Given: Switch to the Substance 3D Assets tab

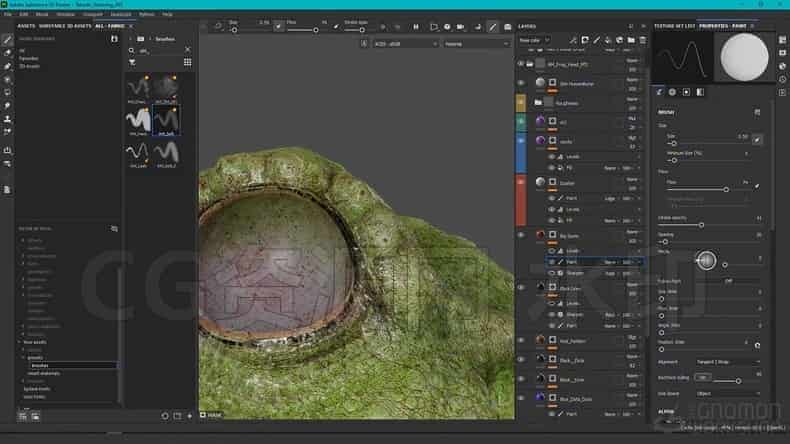Looking at the screenshot, I should (63, 26).
